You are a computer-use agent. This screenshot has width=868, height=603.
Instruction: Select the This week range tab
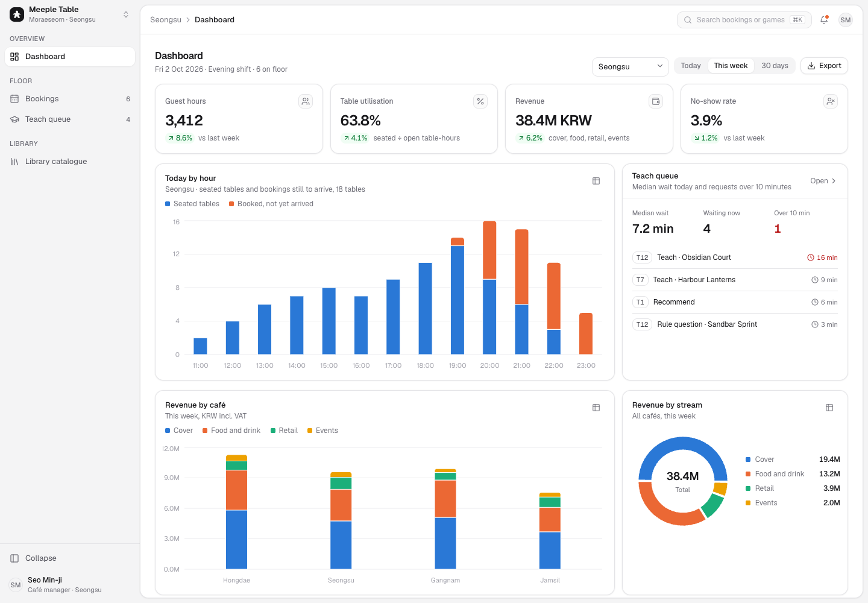[731, 66]
